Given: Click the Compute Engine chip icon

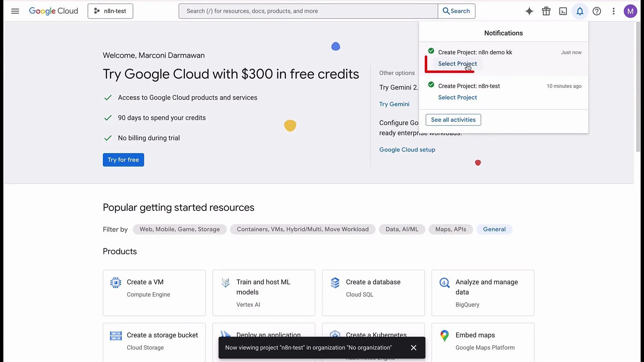Looking at the screenshot, I should tap(116, 283).
